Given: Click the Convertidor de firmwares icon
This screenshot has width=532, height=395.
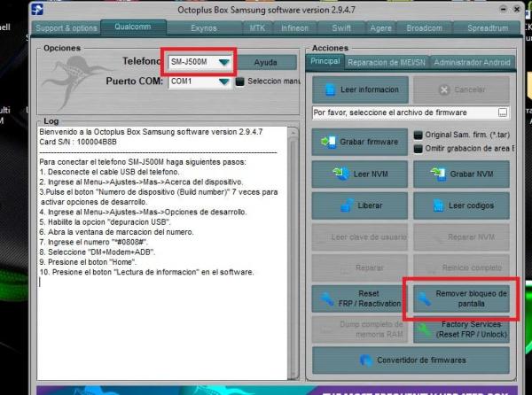Looking at the screenshot, I should 365,360.
